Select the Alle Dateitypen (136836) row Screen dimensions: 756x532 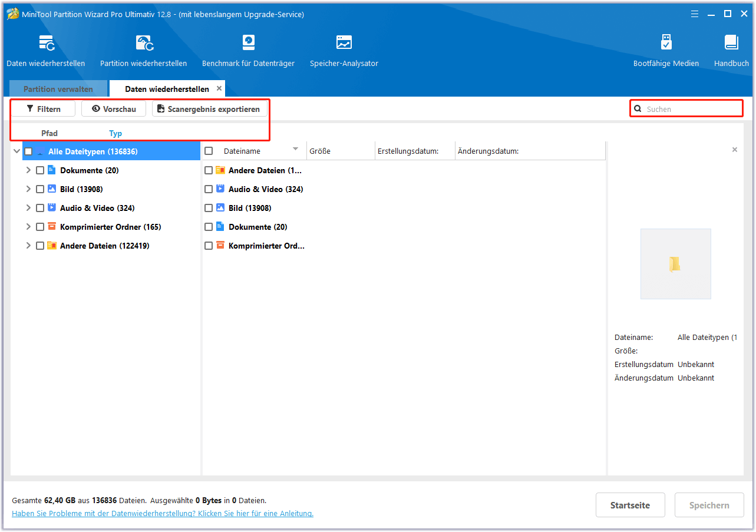(x=111, y=151)
